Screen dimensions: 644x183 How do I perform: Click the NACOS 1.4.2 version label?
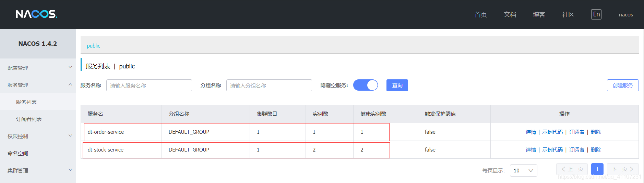pos(38,44)
